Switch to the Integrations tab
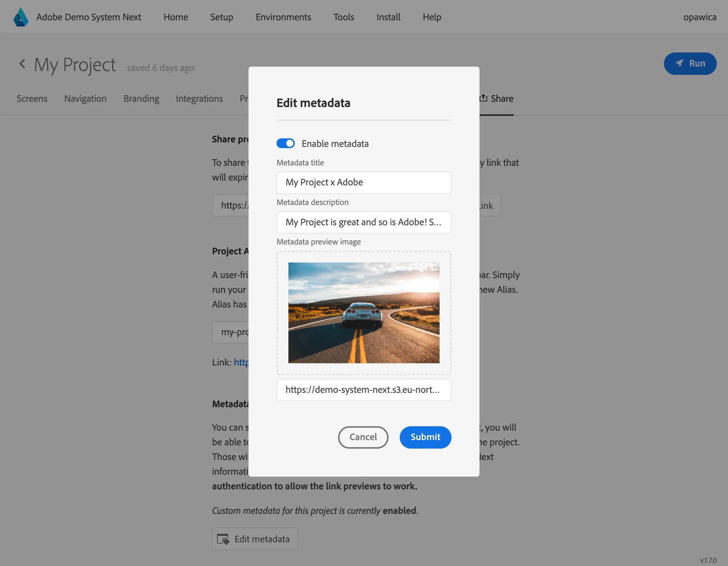The height and width of the screenshot is (566, 728). pos(199,99)
